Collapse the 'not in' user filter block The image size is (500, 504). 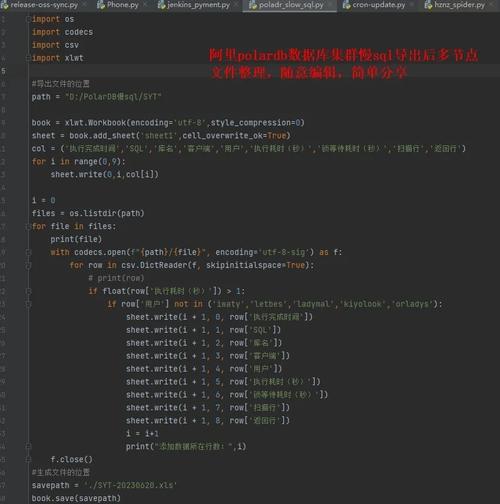click(x=28, y=304)
